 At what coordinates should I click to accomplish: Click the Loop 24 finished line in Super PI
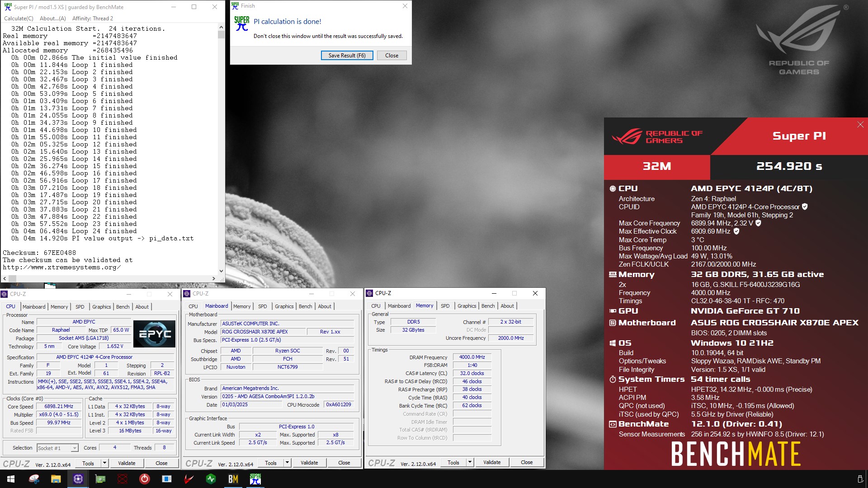(x=74, y=231)
